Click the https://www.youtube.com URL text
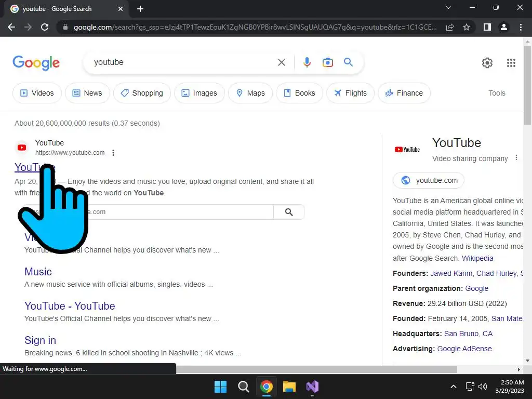The height and width of the screenshot is (399, 532). point(70,153)
